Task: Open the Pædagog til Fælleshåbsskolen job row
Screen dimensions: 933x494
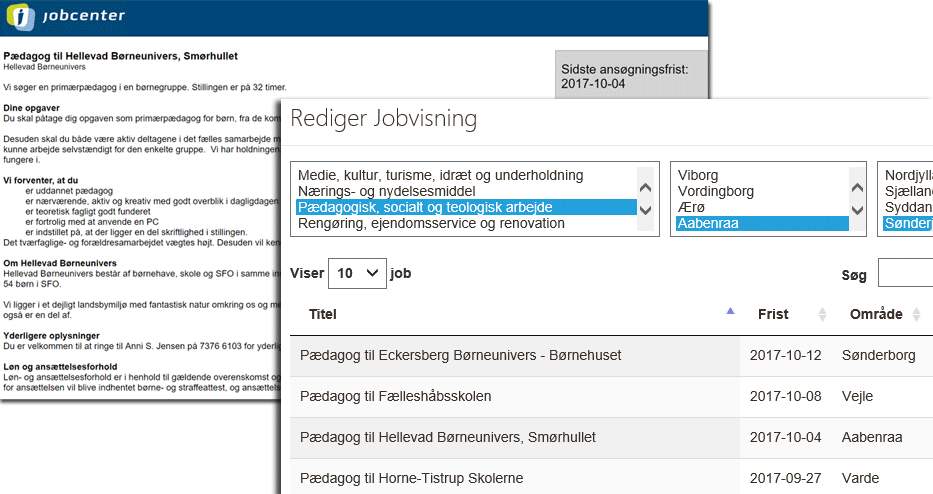Action: [396, 396]
